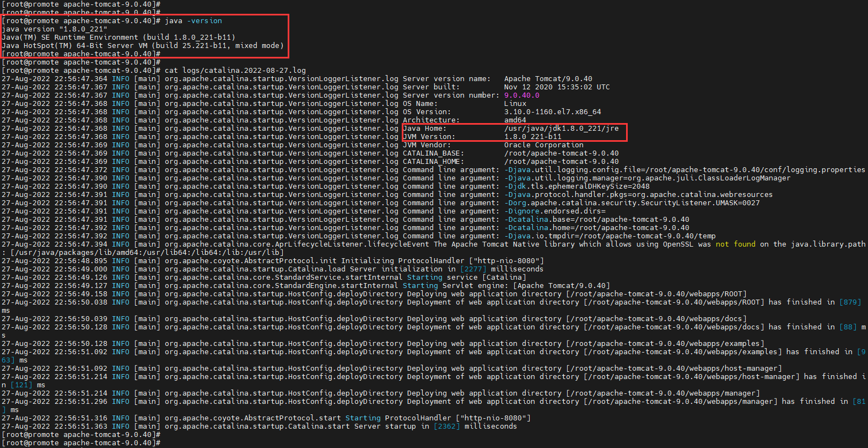
Task: Click the "22:56:47.364" timestamp
Action: (81, 79)
